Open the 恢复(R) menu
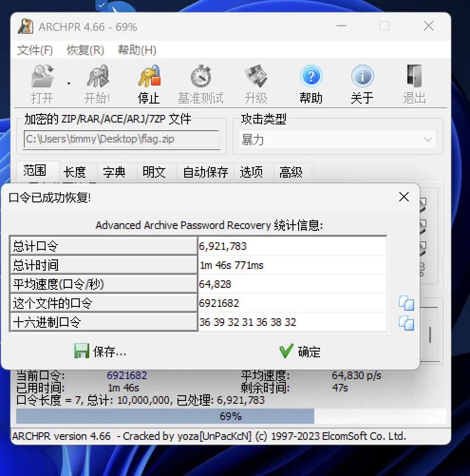The image size is (470, 476). [85, 50]
